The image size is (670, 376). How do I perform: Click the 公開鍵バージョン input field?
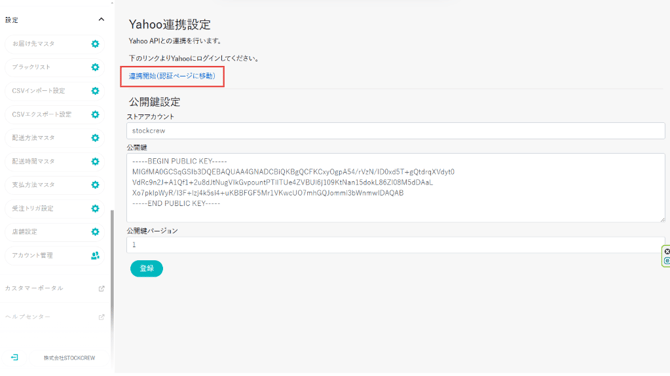395,245
